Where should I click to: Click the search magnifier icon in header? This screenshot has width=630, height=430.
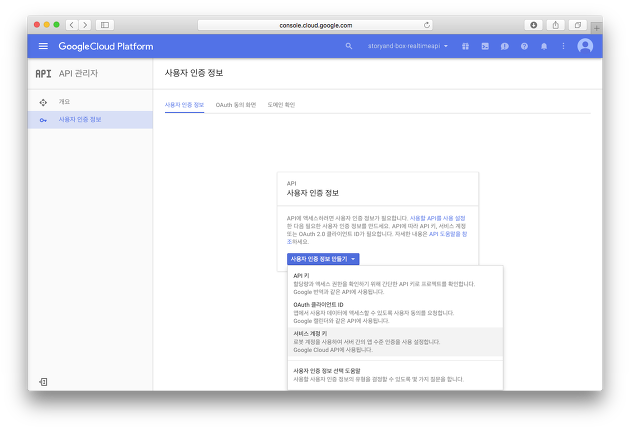point(349,46)
